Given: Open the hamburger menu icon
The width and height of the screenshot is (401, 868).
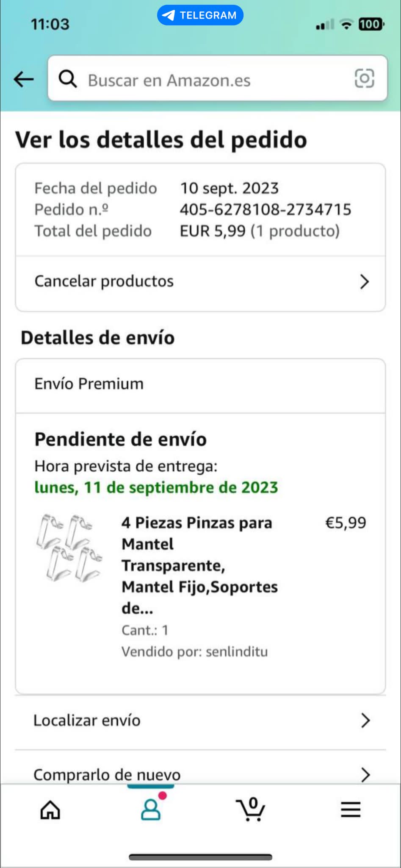Looking at the screenshot, I should pos(351,810).
